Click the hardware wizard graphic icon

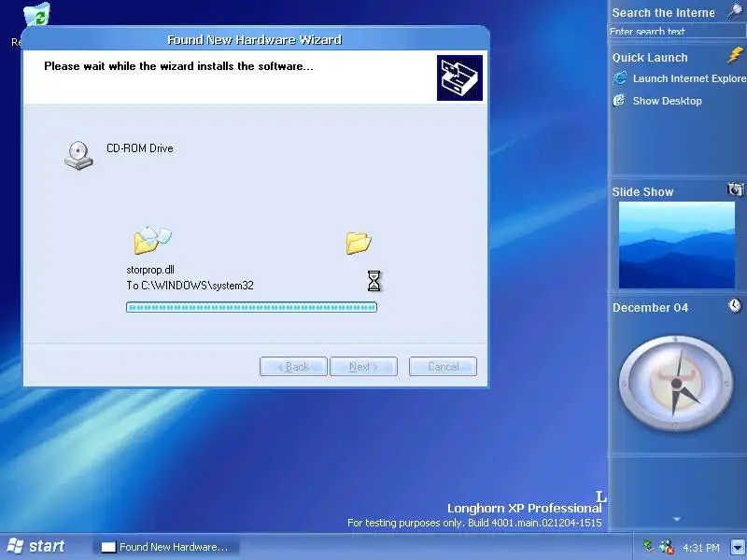459,77
